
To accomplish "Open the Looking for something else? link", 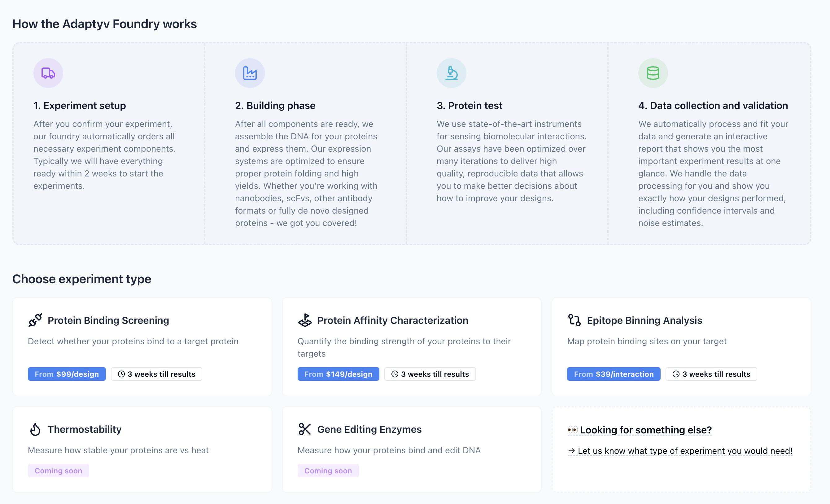I will [645, 430].
